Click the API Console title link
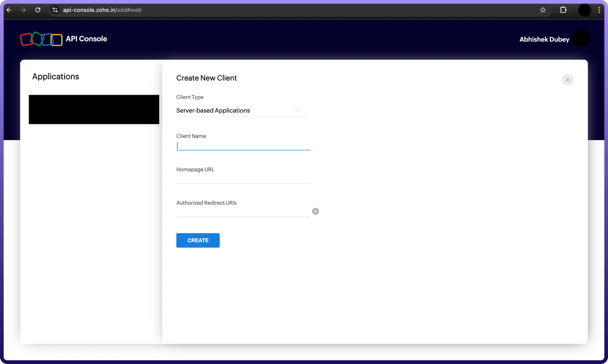Viewport: 608px width, 364px height. 86,39
